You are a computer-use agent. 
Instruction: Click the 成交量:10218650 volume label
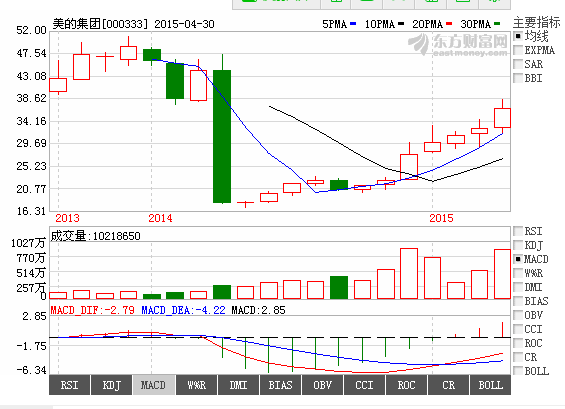coord(95,236)
